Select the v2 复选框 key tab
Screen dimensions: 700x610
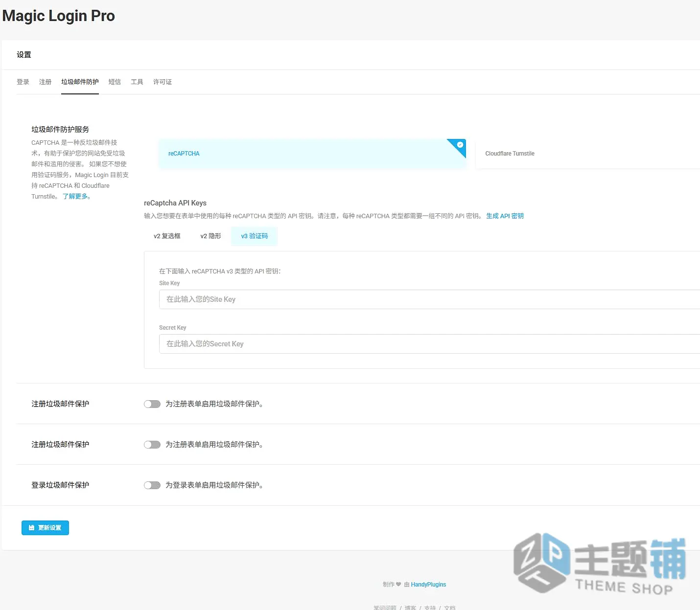pyautogui.click(x=167, y=236)
